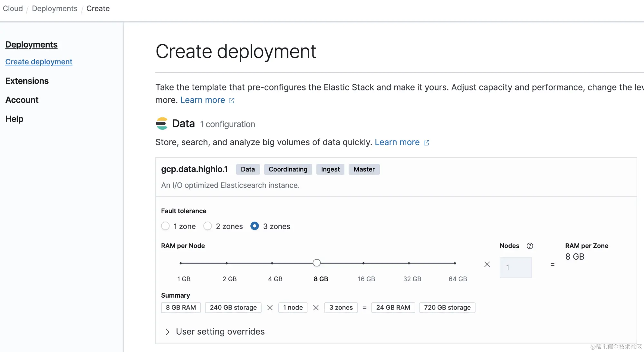Select 2 zones fault tolerance

[208, 226]
